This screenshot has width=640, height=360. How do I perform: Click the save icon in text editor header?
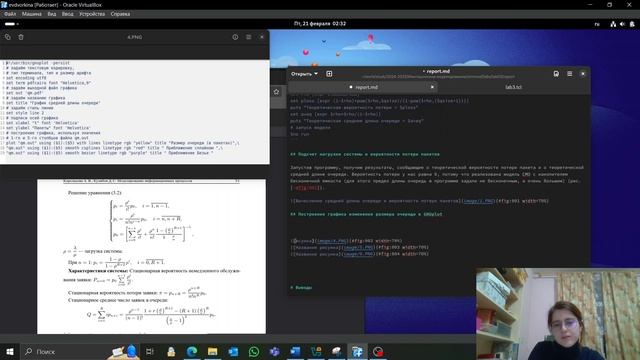coord(556,74)
